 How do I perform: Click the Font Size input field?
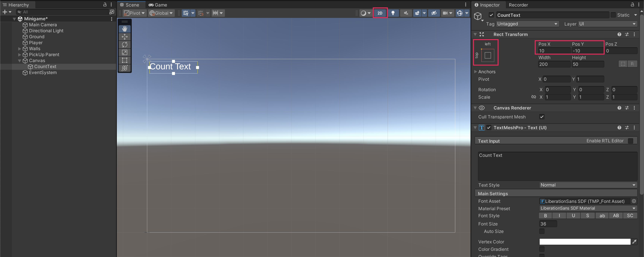(548, 224)
